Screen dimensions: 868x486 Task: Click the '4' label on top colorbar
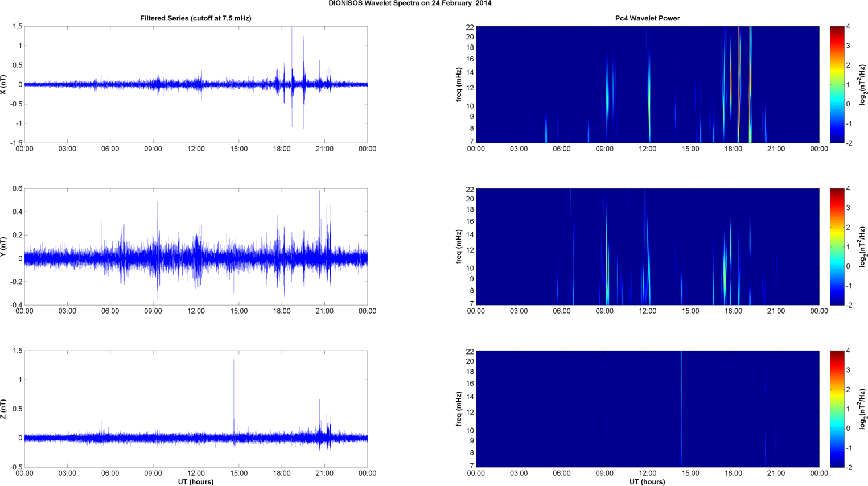click(x=848, y=27)
